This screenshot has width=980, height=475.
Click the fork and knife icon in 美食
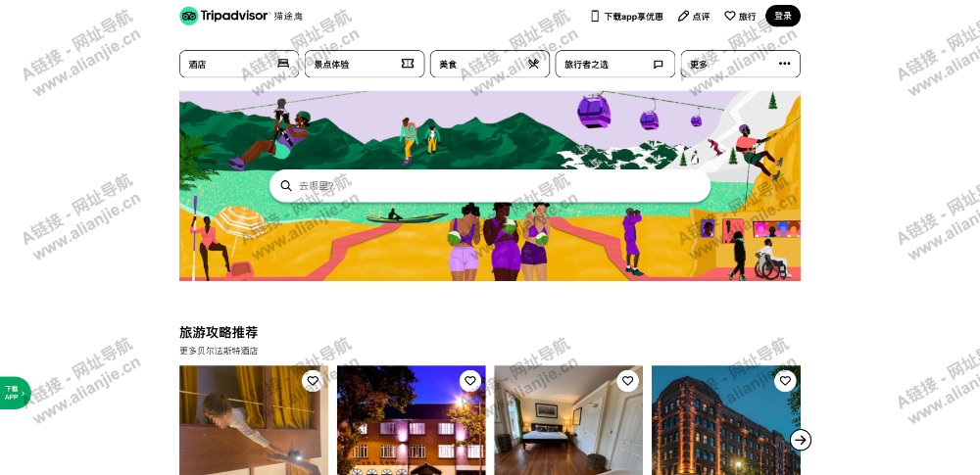533,64
